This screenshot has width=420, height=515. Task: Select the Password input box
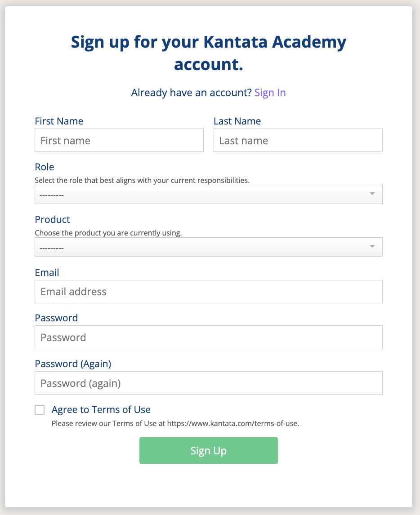tap(208, 337)
